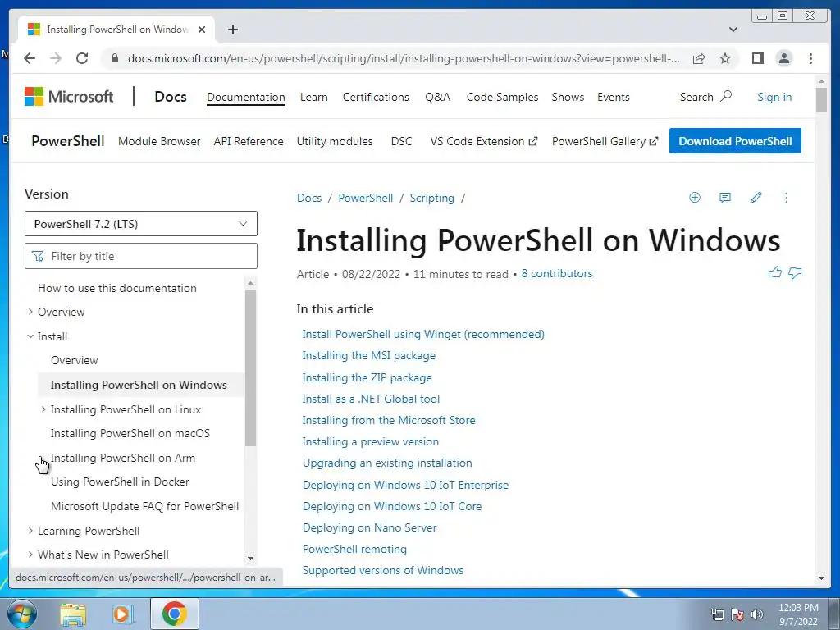Click Scripting breadcrumb link
Viewport: 840px width, 630px height.
coord(431,199)
